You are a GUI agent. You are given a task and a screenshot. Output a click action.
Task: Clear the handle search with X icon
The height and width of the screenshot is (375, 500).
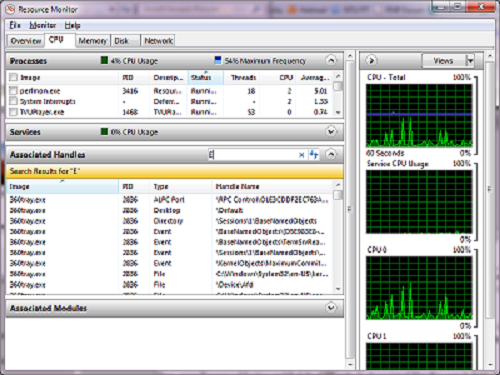point(301,155)
